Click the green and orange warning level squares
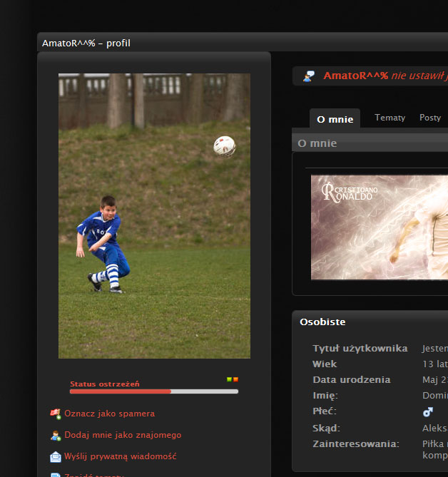The width and height of the screenshot is (448, 477). pyautogui.click(x=232, y=380)
